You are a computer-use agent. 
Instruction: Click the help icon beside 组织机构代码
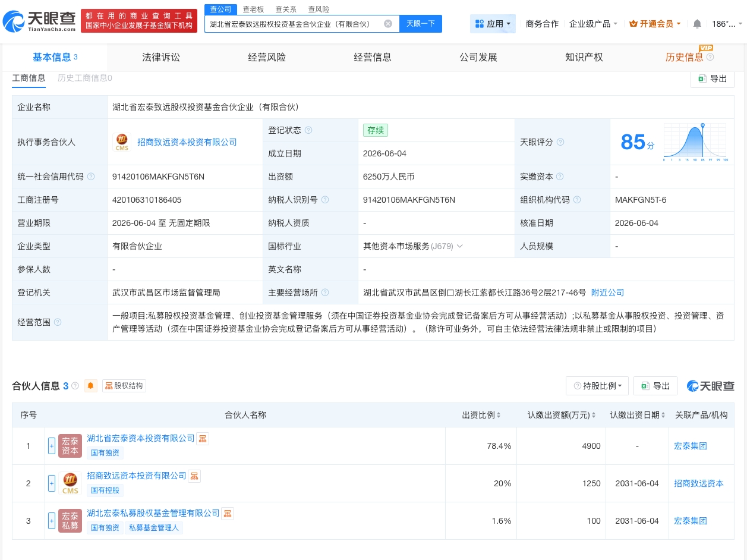pos(577,200)
